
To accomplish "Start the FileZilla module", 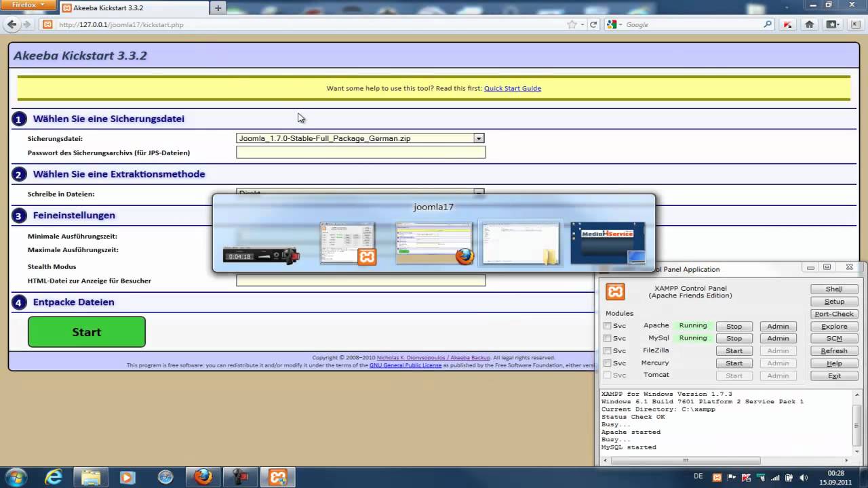I will tap(734, 350).
